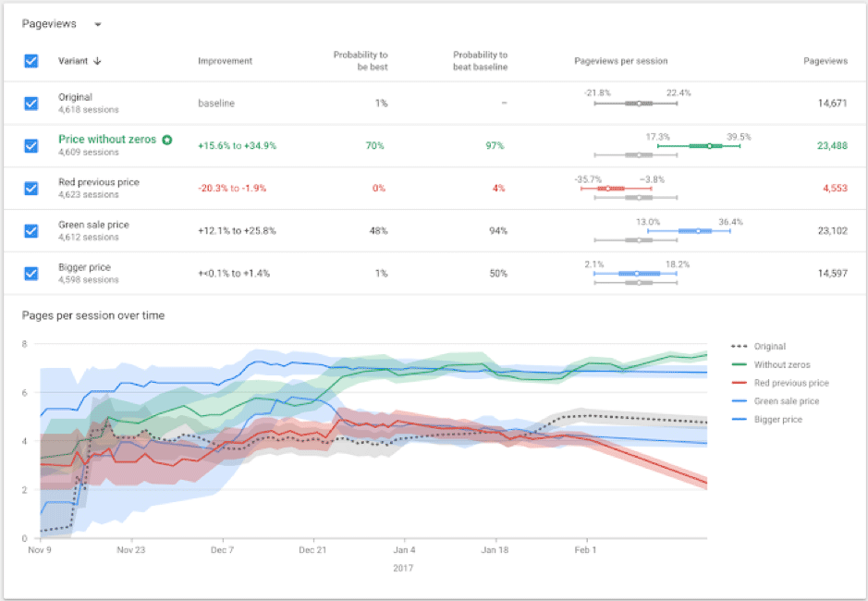Click the Bigger price legend item
This screenshot has height=601, width=868.
[777, 419]
